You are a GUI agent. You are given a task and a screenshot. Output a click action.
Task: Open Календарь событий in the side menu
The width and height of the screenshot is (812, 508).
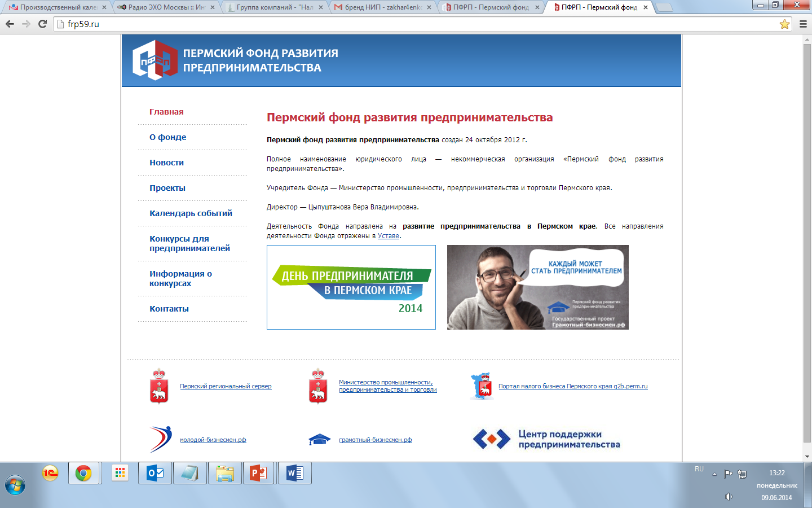[191, 213]
